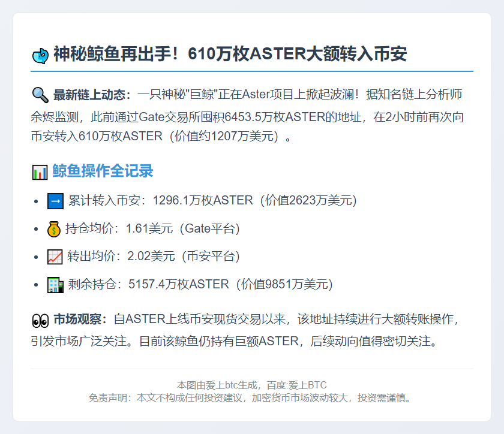Image resolution: width=504 pixels, height=434 pixels.
Task: Click the blue arrow icon for 累计转入币安
Action: tap(55, 200)
